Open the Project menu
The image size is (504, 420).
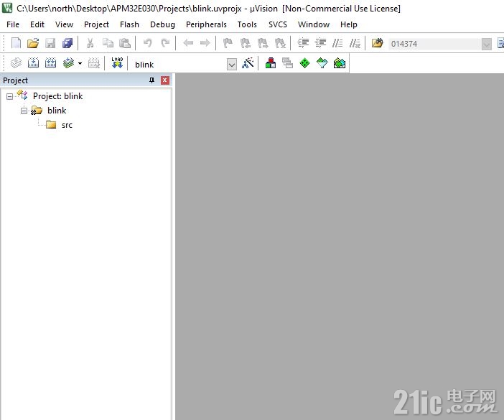(96, 24)
